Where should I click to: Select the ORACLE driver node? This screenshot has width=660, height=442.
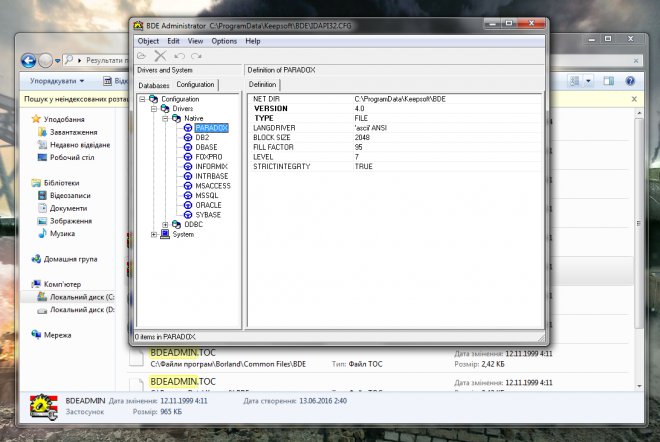(x=208, y=205)
